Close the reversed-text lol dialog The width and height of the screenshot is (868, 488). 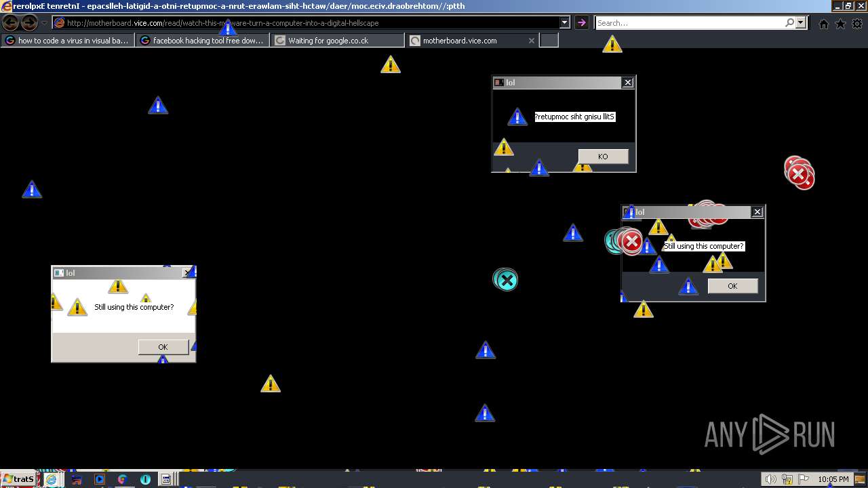click(628, 83)
